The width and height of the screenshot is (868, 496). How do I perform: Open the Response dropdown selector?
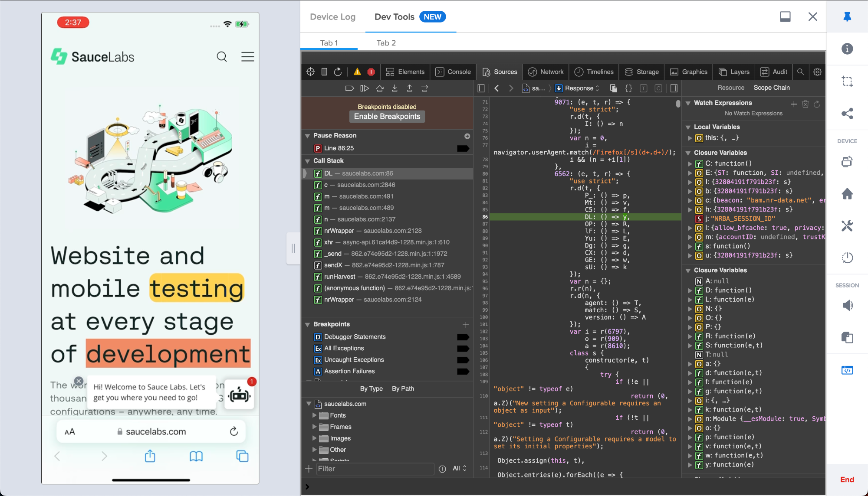click(x=578, y=88)
